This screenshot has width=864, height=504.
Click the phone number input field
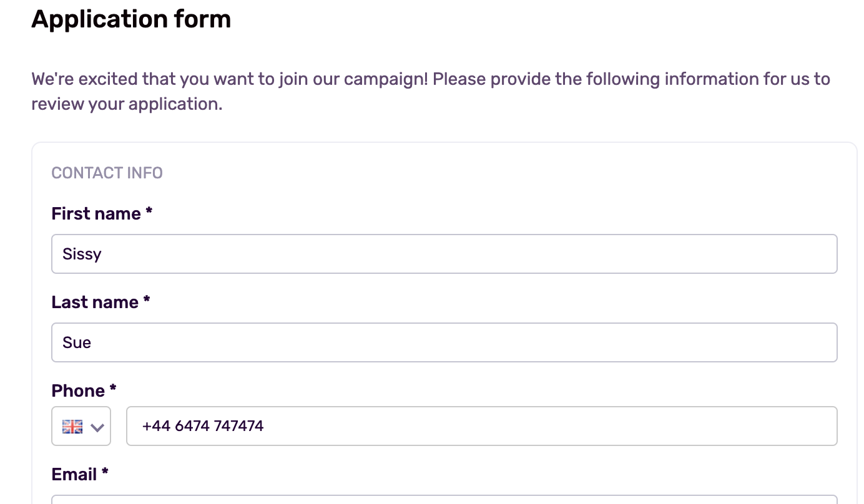(x=481, y=426)
